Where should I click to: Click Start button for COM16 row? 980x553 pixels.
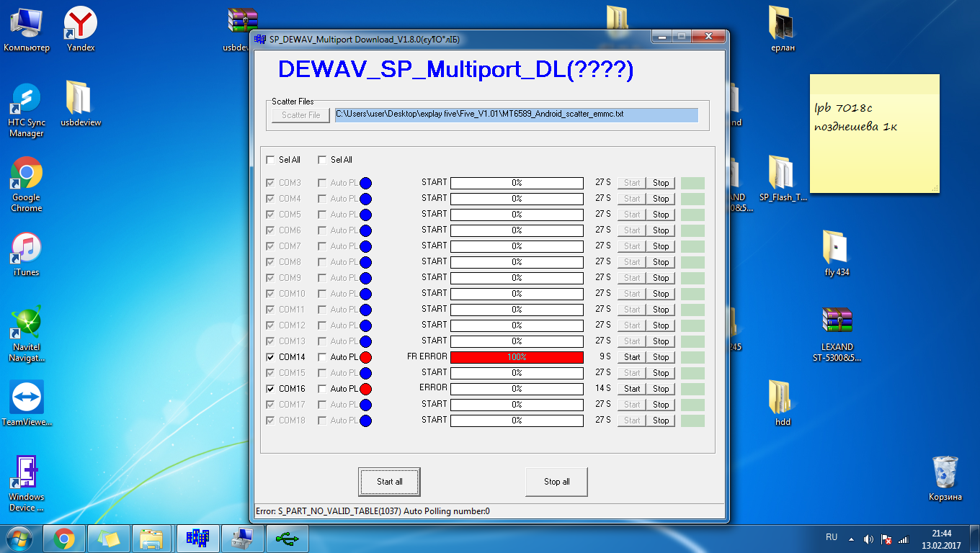coord(632,389)
